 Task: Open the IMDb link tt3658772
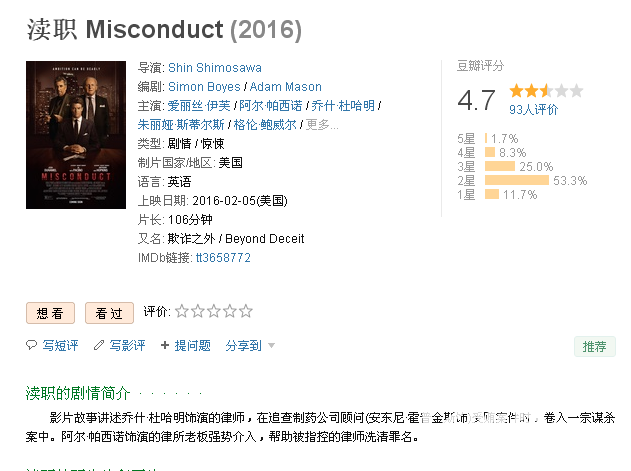click(x=223, y=258)
